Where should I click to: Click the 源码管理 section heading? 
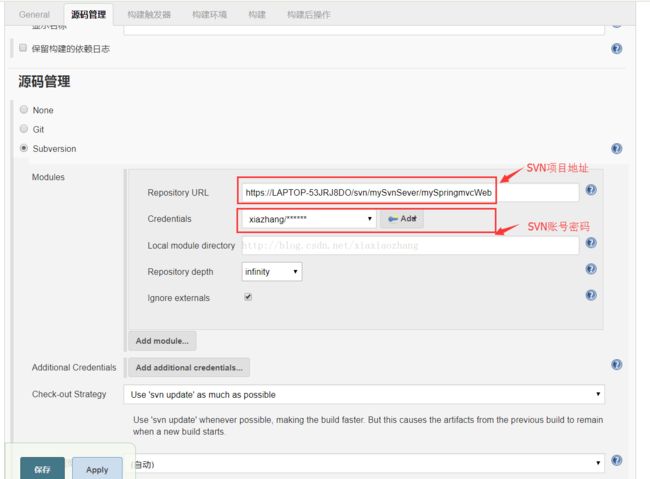44,81
